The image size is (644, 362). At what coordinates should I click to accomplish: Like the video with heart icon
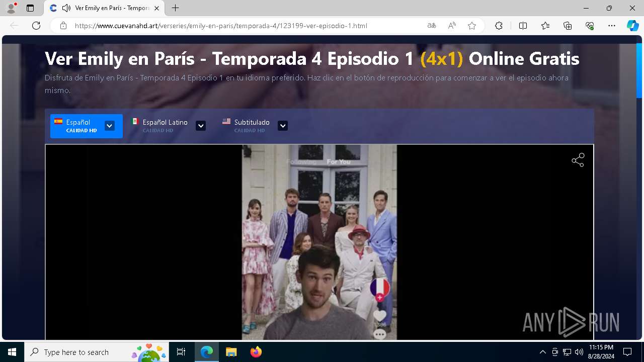click(x=380, y=316)
